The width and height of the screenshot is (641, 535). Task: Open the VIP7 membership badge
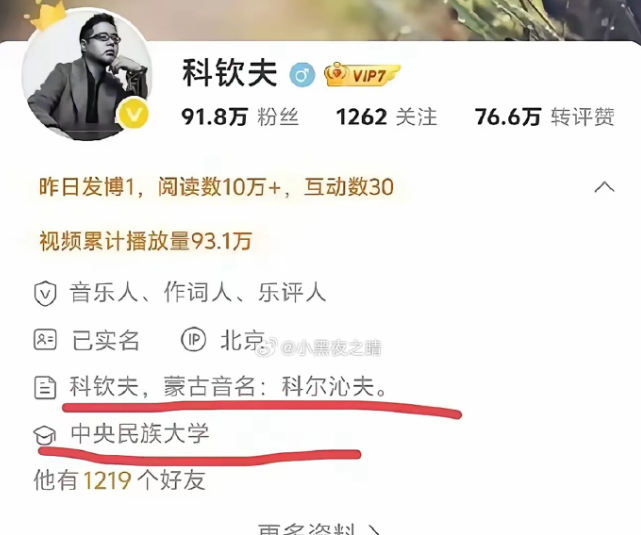click(x=362, y=75)
